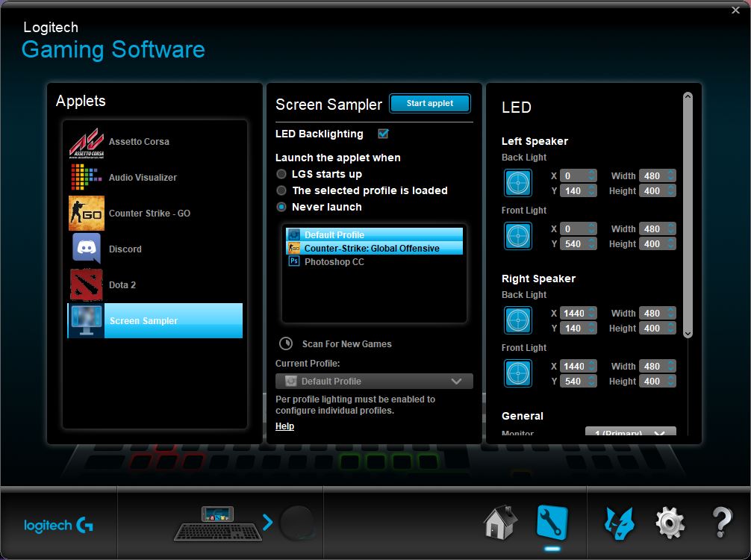Viewport: 751px width, 560px height.
Task: Click the Start applet button
Action: (429, 103)
